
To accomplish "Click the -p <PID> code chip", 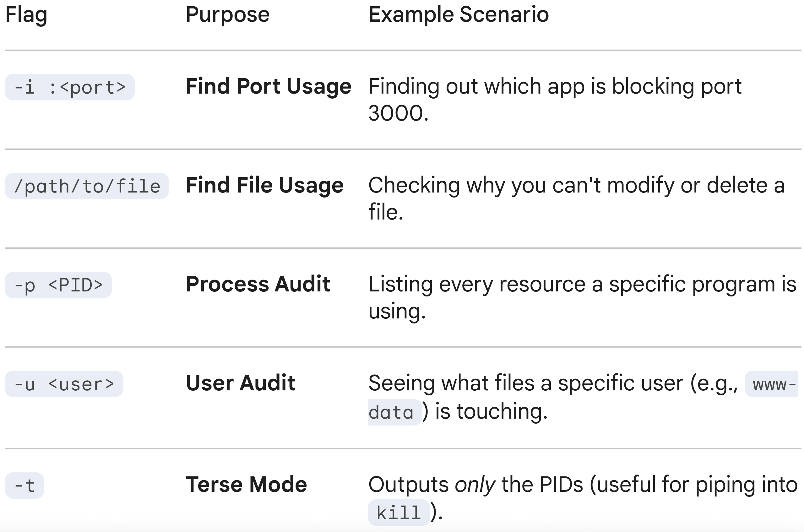I will coord(58,285).
